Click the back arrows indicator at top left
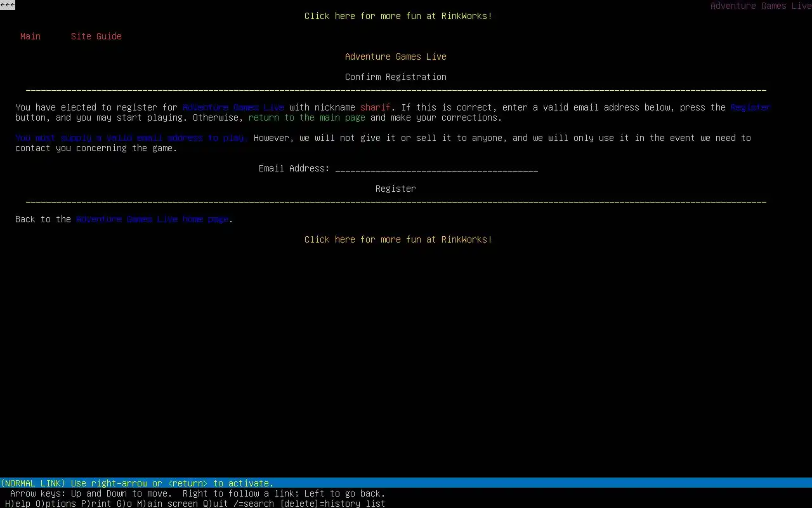Image resolution: width=812 pixels, height=508 pixels. (x=8, y=5)
